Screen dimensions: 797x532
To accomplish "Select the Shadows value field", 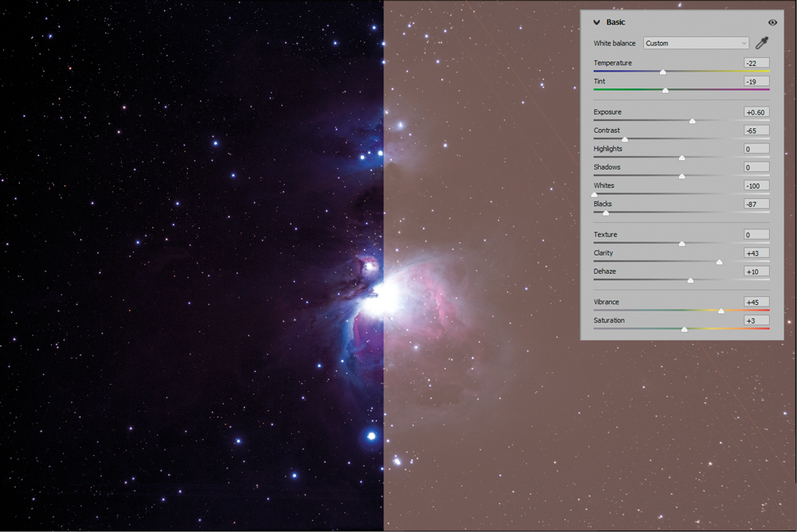I will 756,167.
